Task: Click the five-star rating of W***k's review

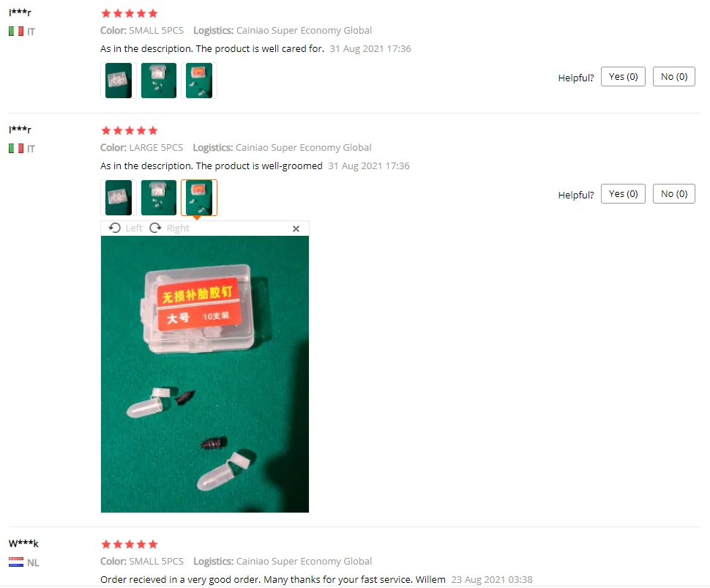Action: [x=130, y=544]
